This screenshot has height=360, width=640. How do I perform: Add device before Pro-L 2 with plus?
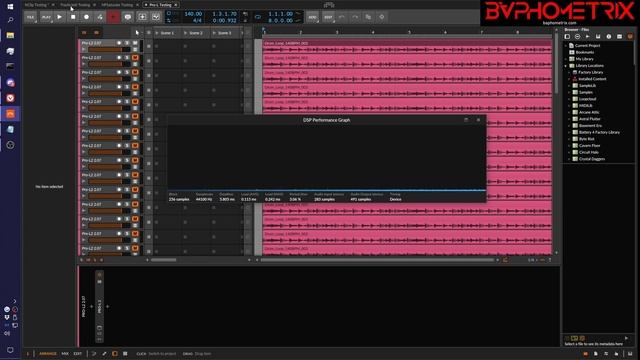tap(91, 307)
